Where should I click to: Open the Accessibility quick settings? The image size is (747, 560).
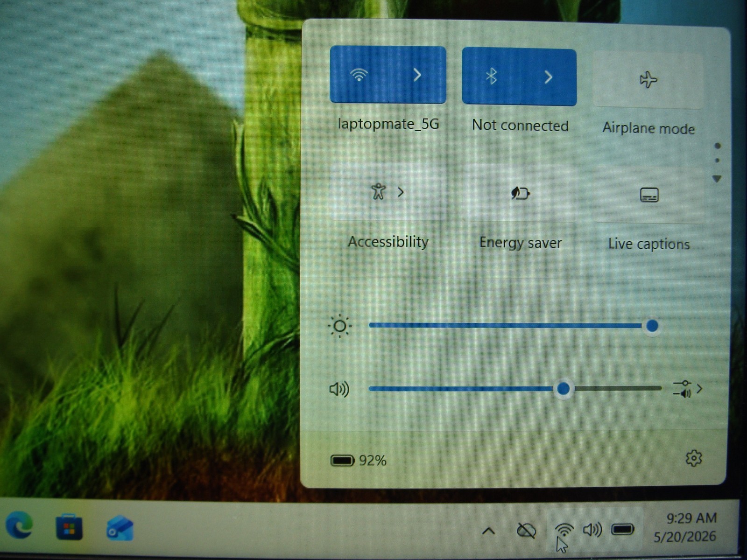(388, 192)
